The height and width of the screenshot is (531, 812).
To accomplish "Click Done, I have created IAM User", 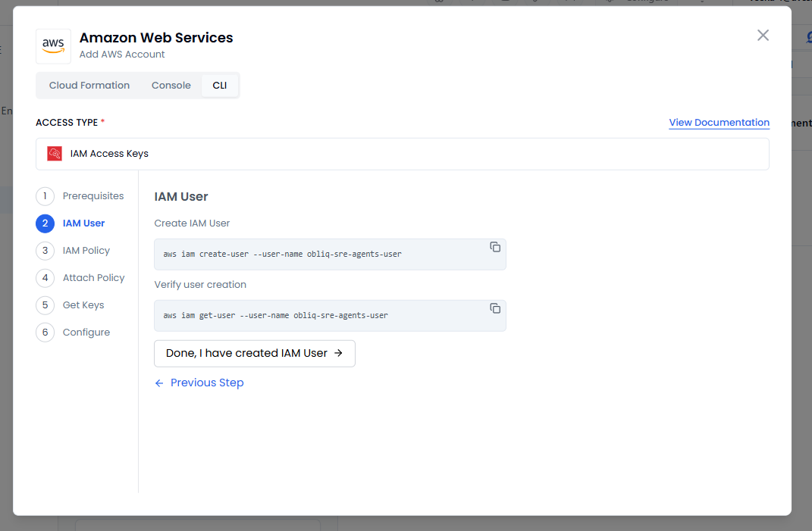I will (x=254, y=353).
